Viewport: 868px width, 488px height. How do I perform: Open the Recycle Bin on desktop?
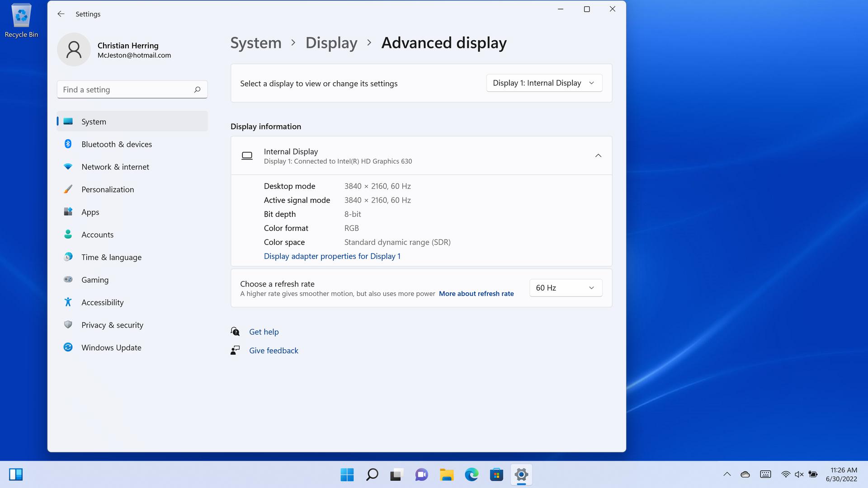tap(21, 21)
